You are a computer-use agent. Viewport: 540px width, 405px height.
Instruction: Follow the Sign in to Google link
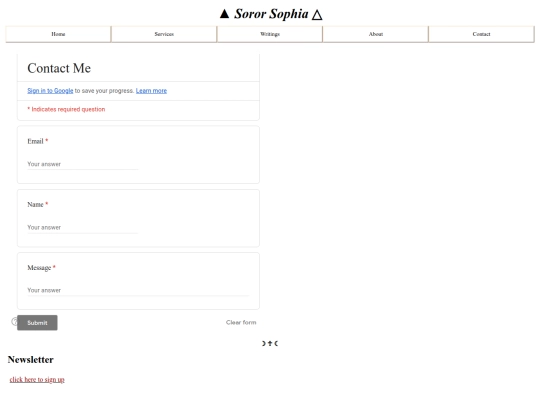click(x=50, y=91)
